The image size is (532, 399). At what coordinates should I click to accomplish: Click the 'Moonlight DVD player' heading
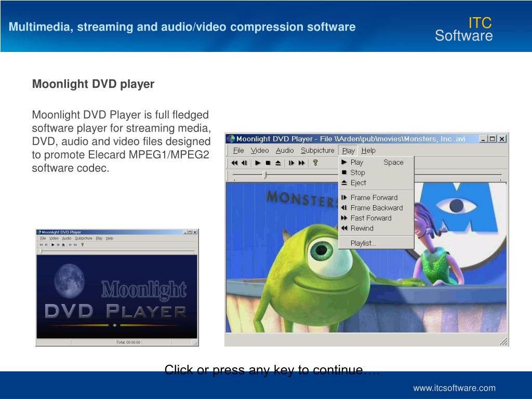[x=94, y=84]
